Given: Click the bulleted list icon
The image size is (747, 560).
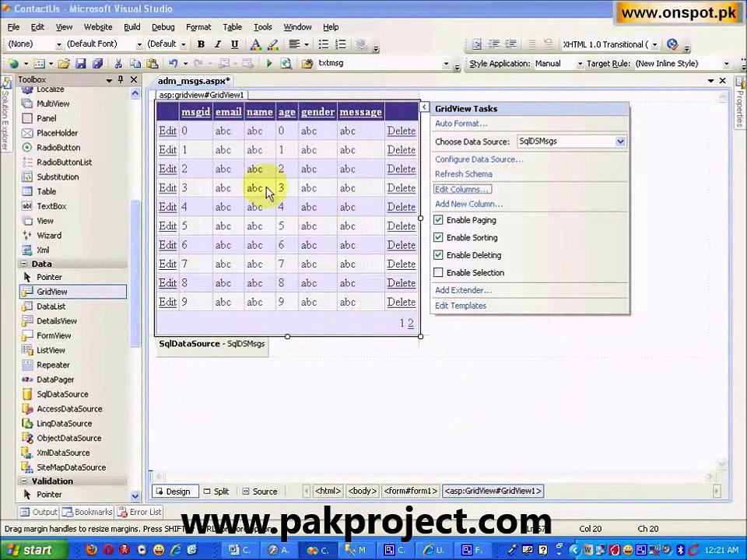Looking at the screenshot, I should 324,44.
